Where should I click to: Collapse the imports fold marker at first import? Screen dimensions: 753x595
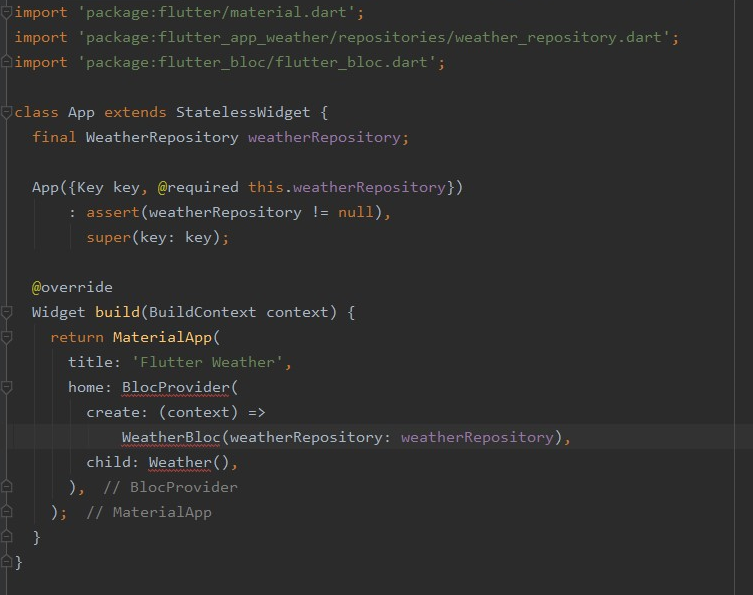[6, 12]
